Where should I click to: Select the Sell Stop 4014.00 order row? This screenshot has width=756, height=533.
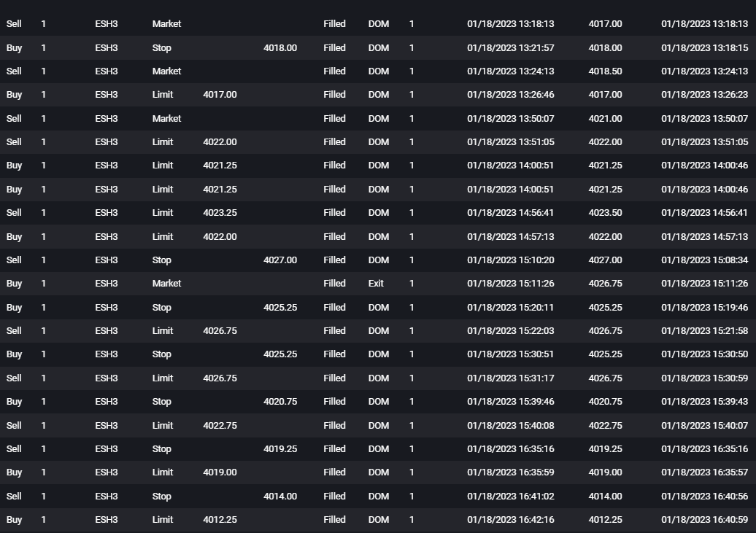click(x=378, y=497)
